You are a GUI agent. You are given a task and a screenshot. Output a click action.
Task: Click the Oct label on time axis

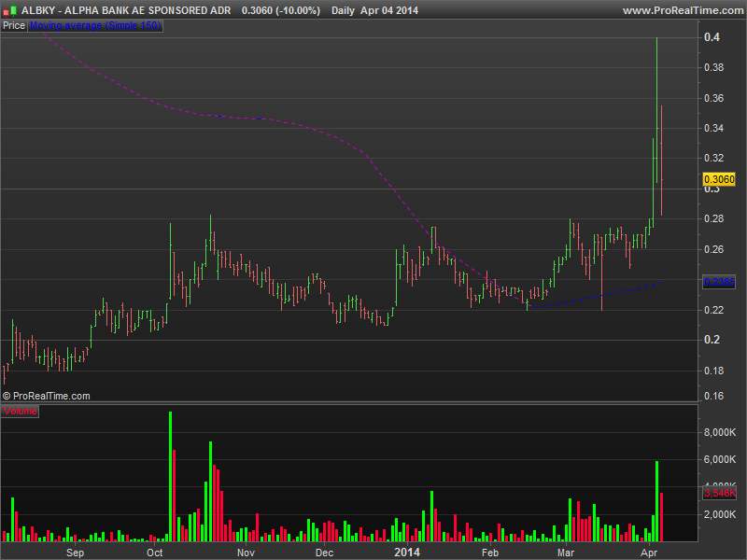[x=154, y=553]
